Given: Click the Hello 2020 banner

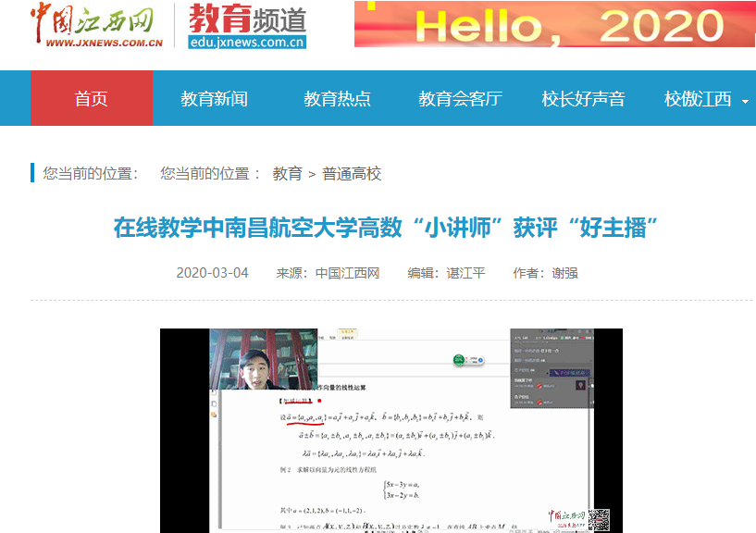Looking at the screenshot, I should 553,25.
